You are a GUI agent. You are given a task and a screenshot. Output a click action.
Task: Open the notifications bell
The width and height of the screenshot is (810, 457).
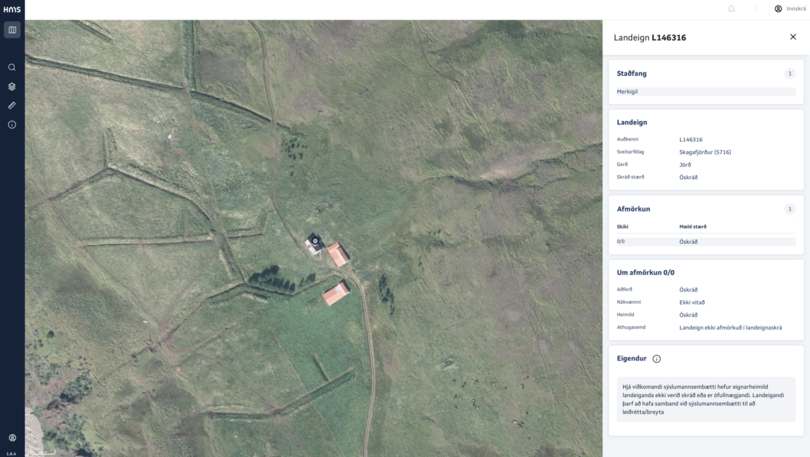[x=731, y=9]
